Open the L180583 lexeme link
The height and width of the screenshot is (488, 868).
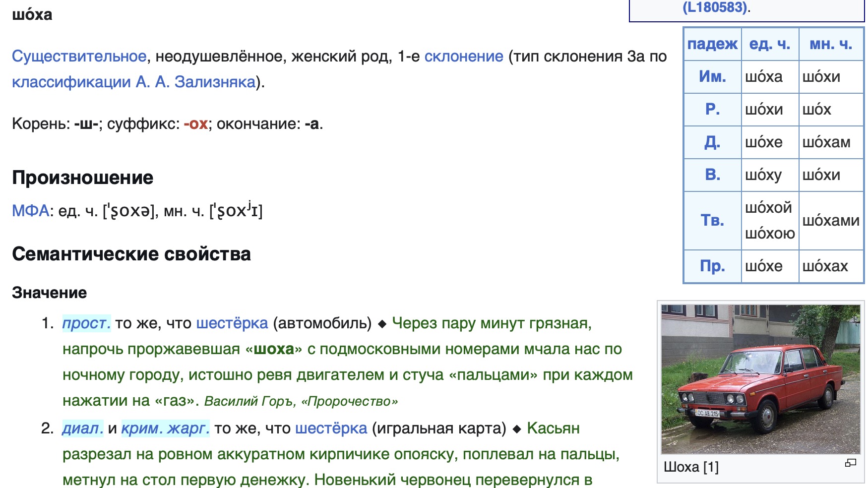[715, 7]
